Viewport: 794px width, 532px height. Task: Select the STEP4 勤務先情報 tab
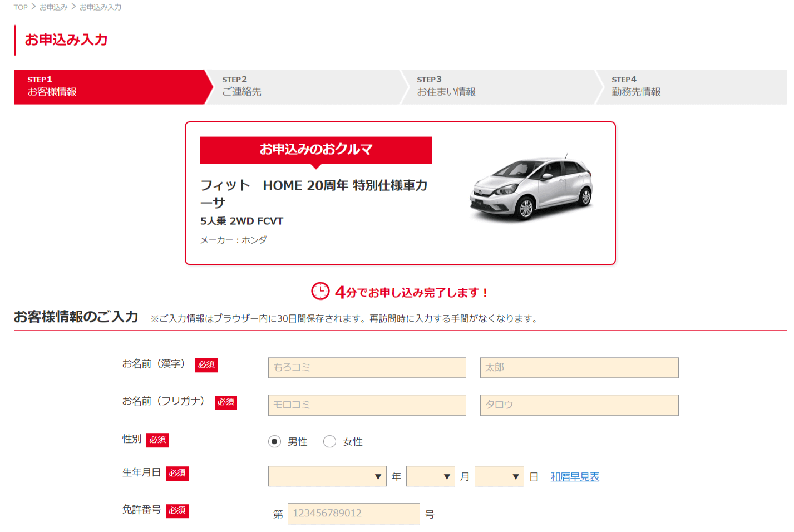[x=692, y=87]
